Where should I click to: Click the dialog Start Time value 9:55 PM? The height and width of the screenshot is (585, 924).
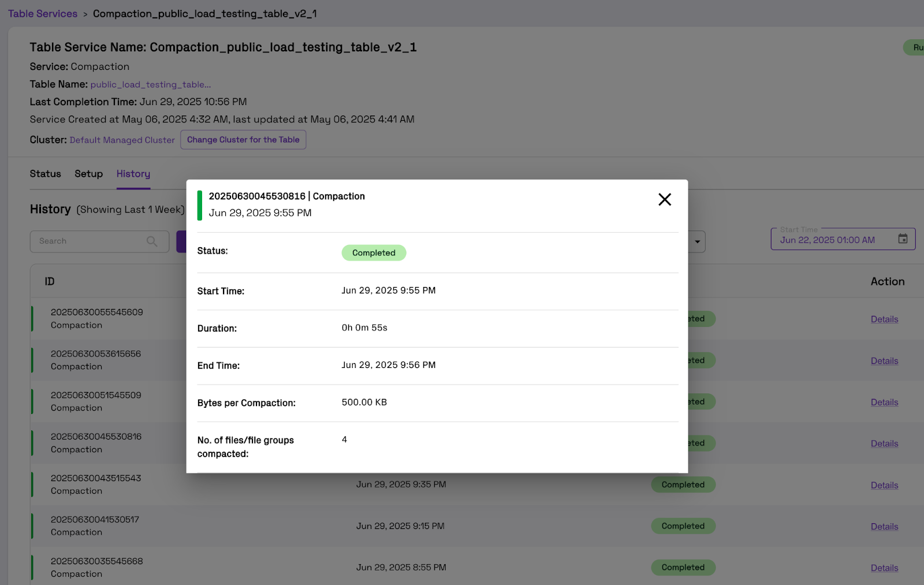(389, 290)
